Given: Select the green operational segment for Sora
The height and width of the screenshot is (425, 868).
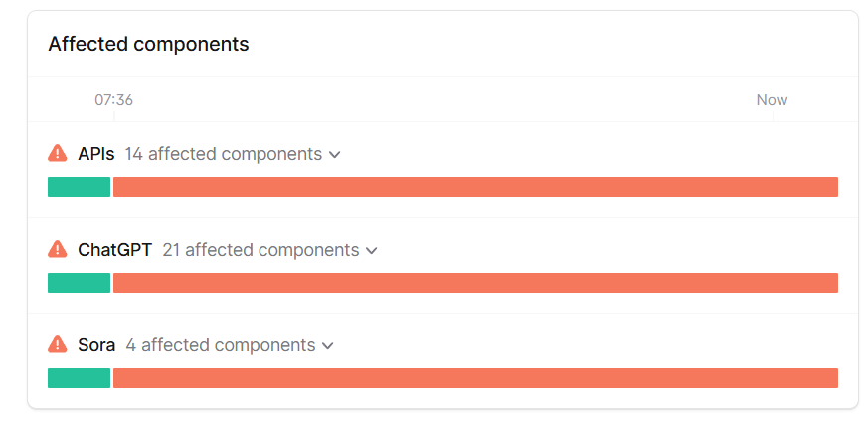Looking at the screenshot, I should (80, 378).
